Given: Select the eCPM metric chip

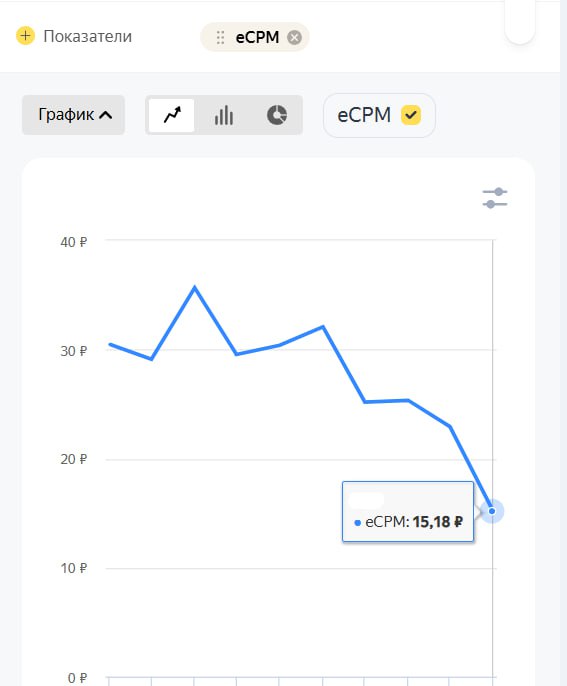Looking at the screenshot, I should coord(255,38).
